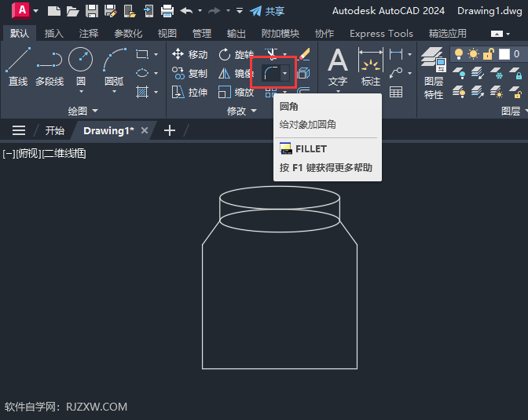Switch to the Insert (插入) ribbon tab
The height and width of the screenshot is (420, 528).
54,33
